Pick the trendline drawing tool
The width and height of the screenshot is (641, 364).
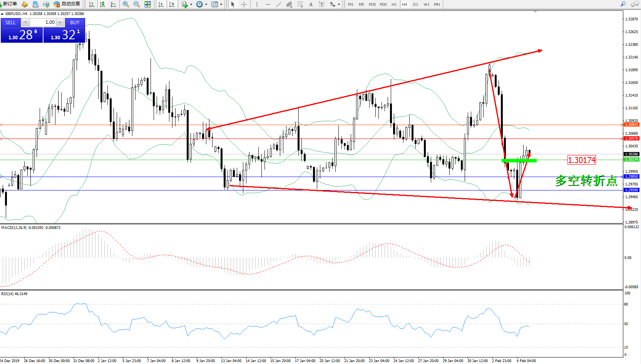[x=279, y=4]
